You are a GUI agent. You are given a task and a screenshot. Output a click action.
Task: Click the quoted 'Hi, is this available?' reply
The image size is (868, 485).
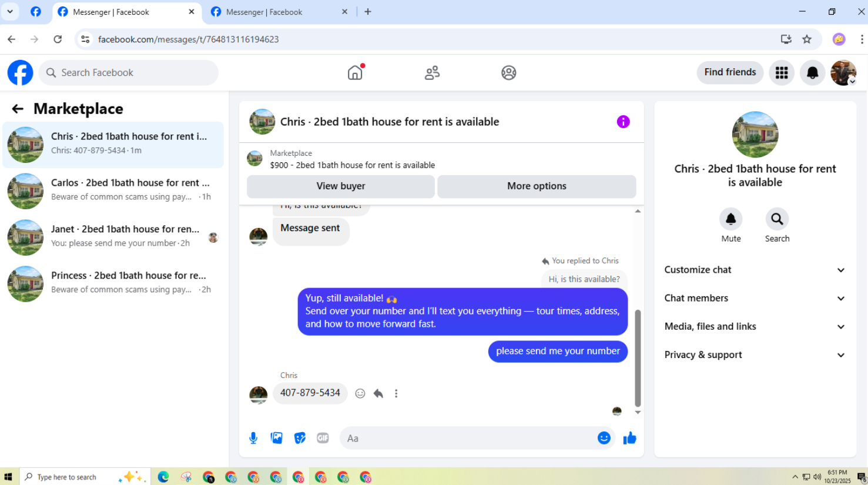tap(584, 279)
